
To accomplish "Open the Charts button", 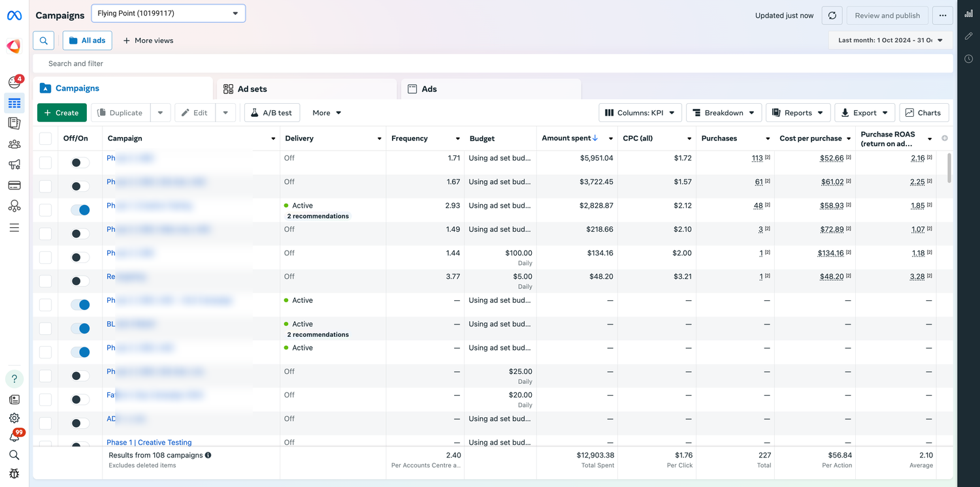I will tap(924, 113).
